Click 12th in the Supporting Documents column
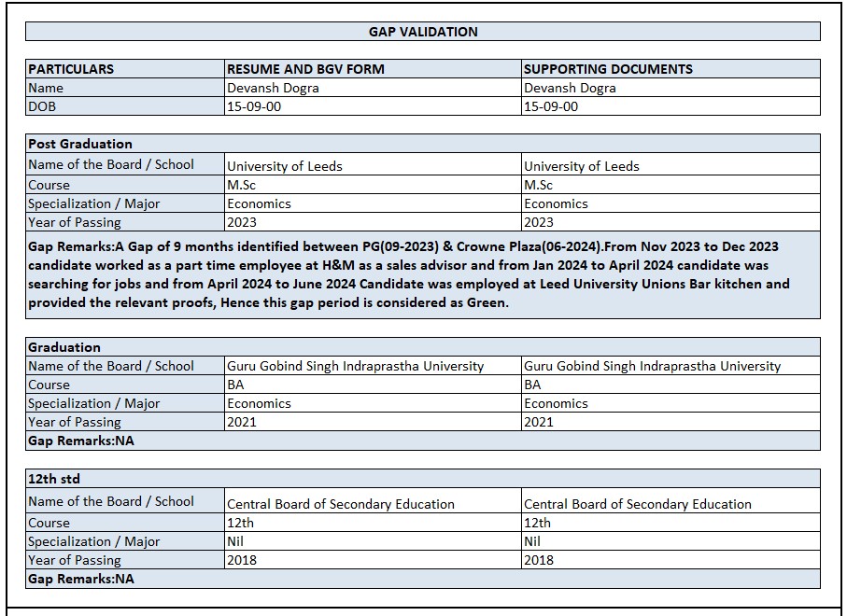This screenshot has width=847, height=616. tap(537, 524)
